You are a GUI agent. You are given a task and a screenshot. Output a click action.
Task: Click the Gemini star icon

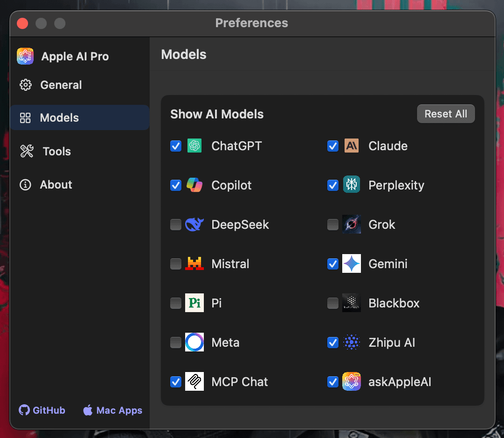click(351, 263)
